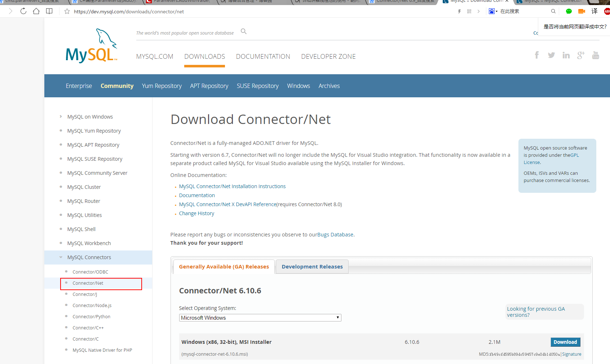Reload the page with refresh icon

(23, 11)
